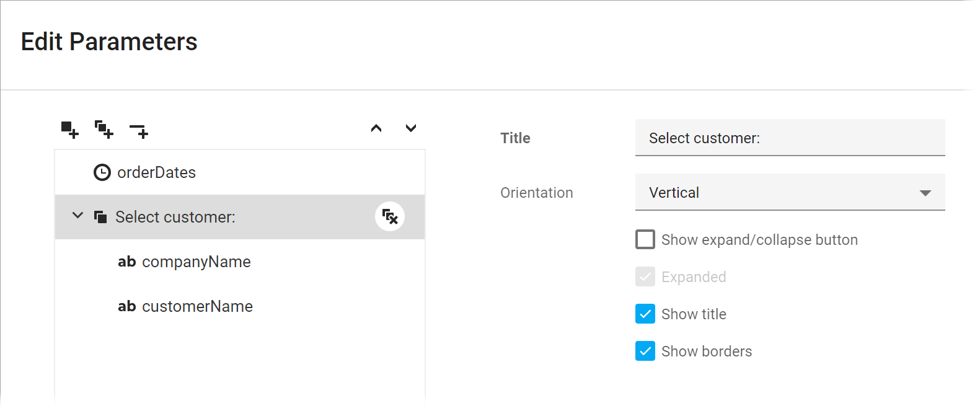This screenshot has height=411, width=980.
Task: Select the customerName parameter
Action: click(x=197, y=306)
